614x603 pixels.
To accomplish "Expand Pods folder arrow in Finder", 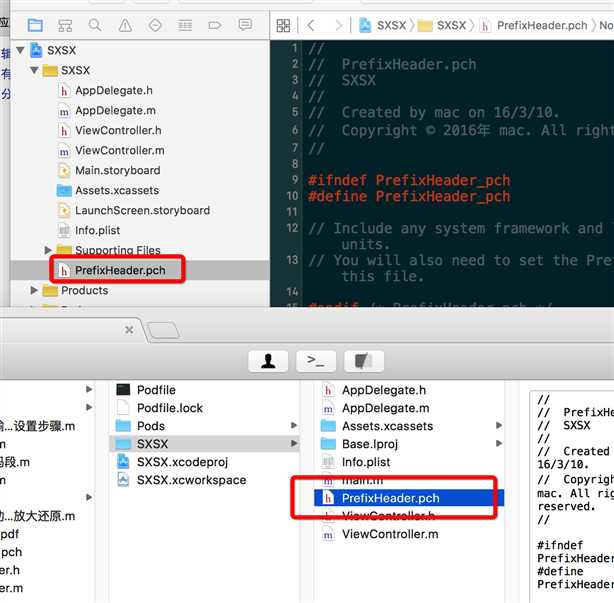I will coord(294,425).
